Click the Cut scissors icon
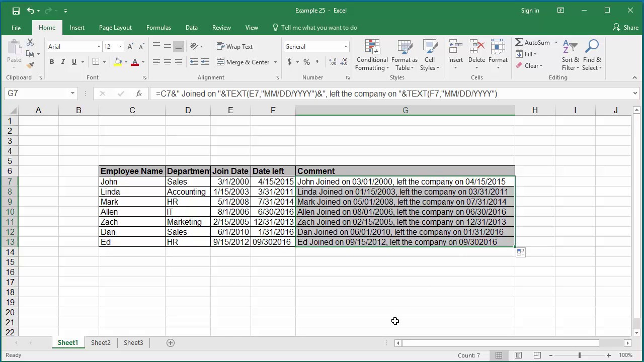This screenshot has width=644, height=362. coord(30,43)
